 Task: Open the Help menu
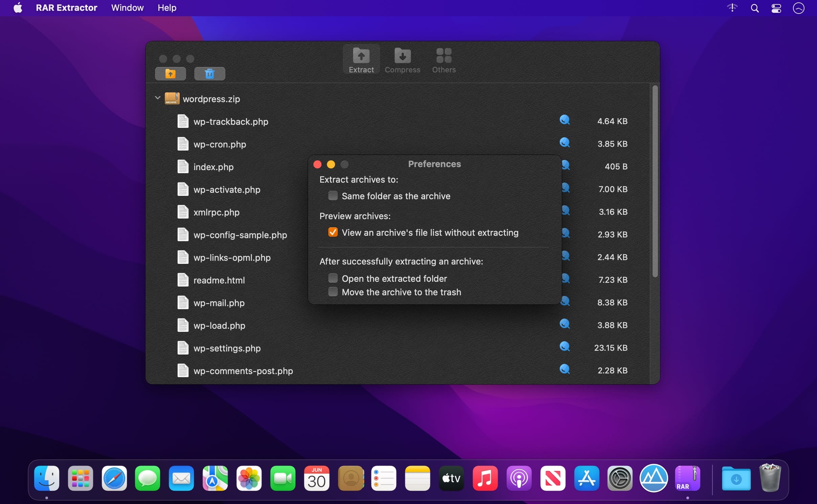[x=167, y=8]
